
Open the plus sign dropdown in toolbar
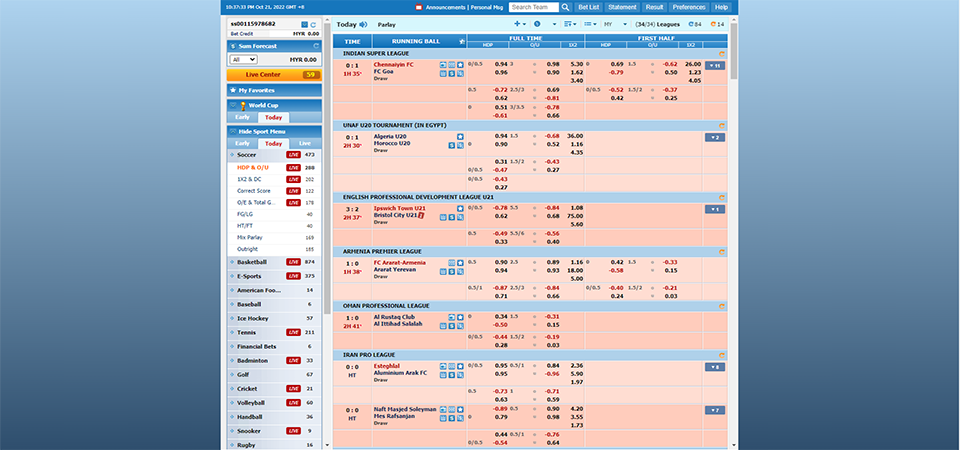520,24
